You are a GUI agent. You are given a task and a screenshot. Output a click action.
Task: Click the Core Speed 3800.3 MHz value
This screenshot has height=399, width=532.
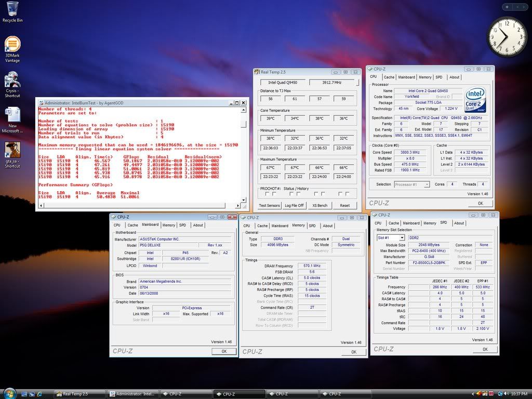[410, 152]
